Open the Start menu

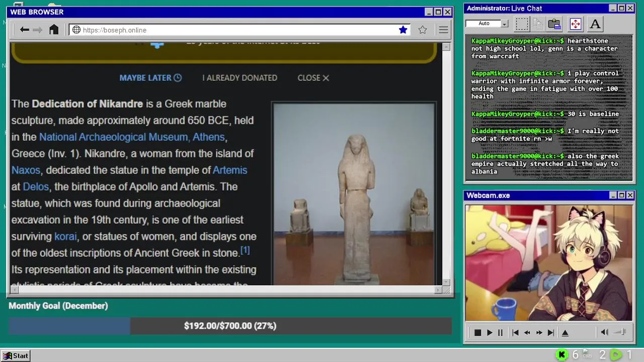click(16, 355)
